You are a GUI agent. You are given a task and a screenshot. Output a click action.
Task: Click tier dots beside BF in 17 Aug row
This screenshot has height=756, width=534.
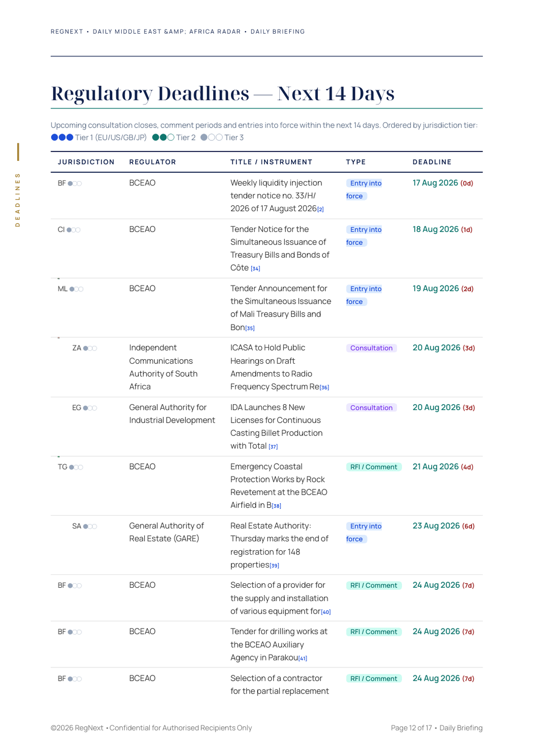tap(75, 184)
